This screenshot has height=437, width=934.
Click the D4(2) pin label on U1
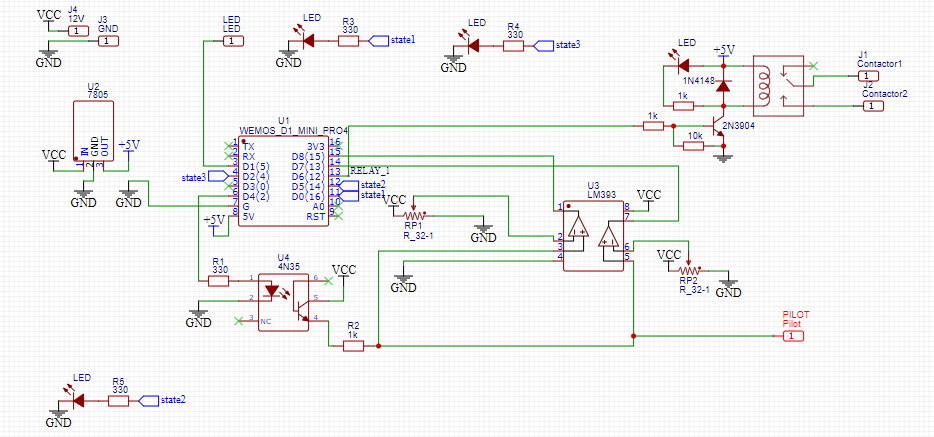[x=257, y=196]
